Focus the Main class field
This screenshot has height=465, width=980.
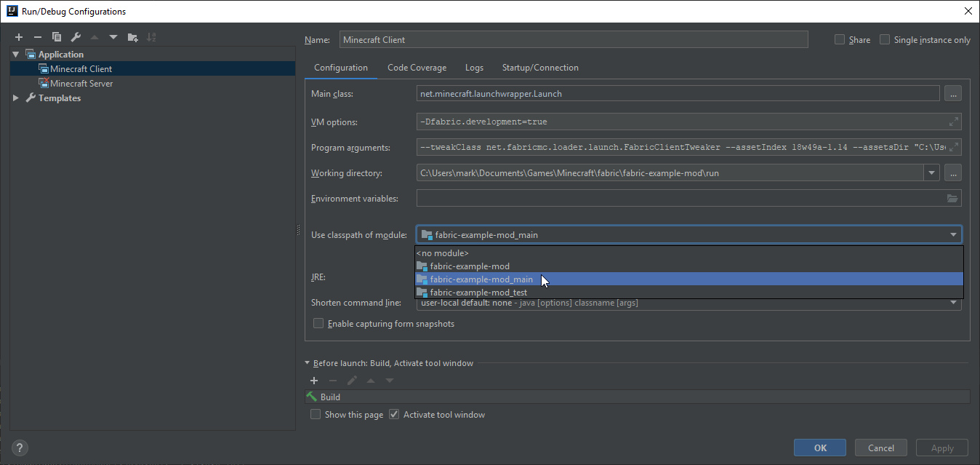coord(678,94)
